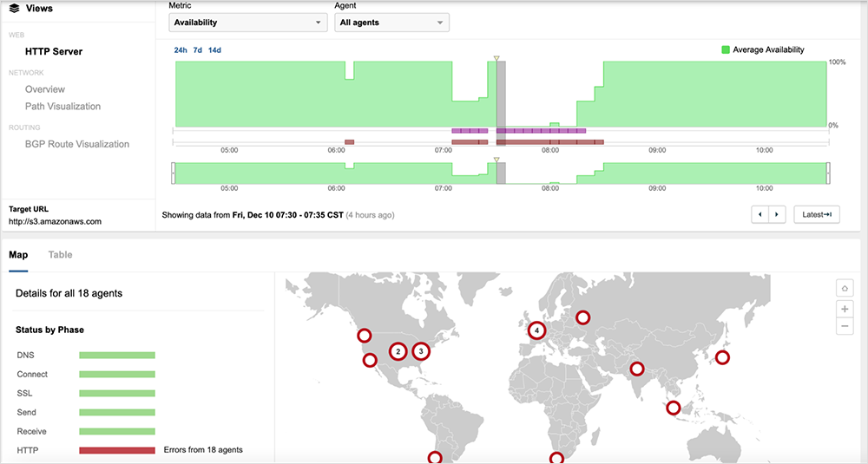
Task: Click the Views layers icon
Action: pyautogui.click(x=14, y=9)
